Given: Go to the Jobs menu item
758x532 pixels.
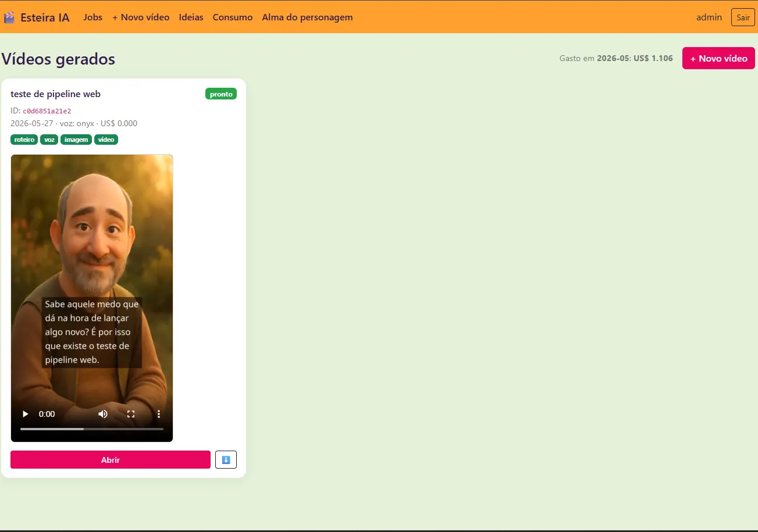Looking at the screenshot, I should click(x=93, y=17).
